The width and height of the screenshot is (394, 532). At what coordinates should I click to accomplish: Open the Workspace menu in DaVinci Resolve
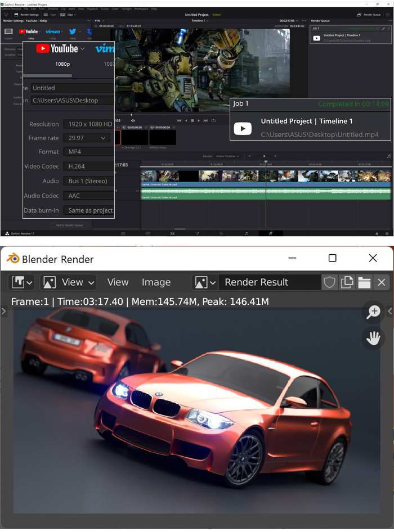[141, 9]
